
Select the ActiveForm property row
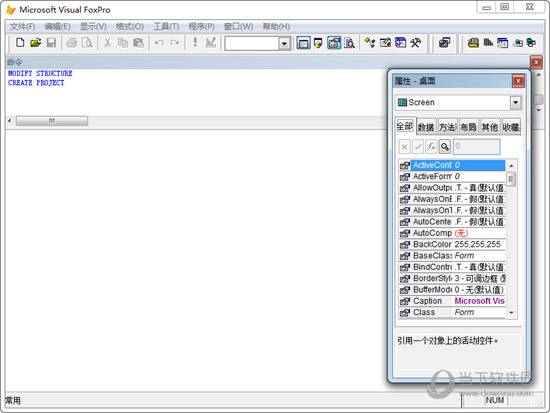(x=452, y=176)
